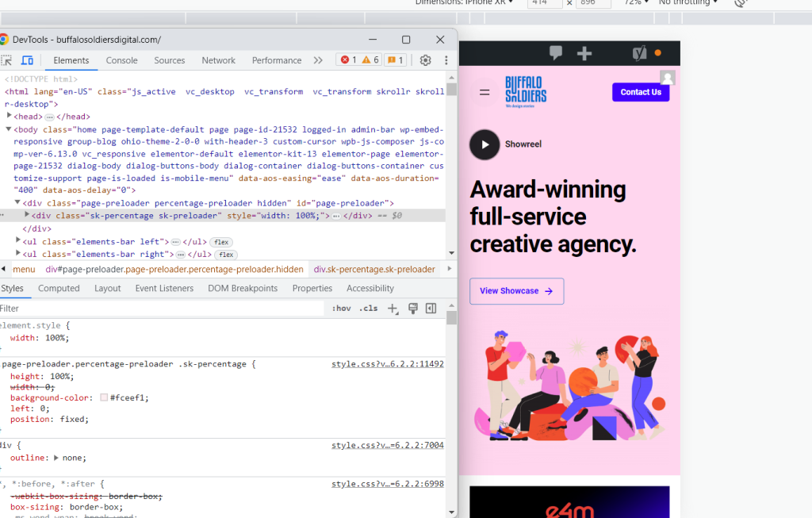
Task: Toggle the device toolbar icon
Action: point(27,60)
